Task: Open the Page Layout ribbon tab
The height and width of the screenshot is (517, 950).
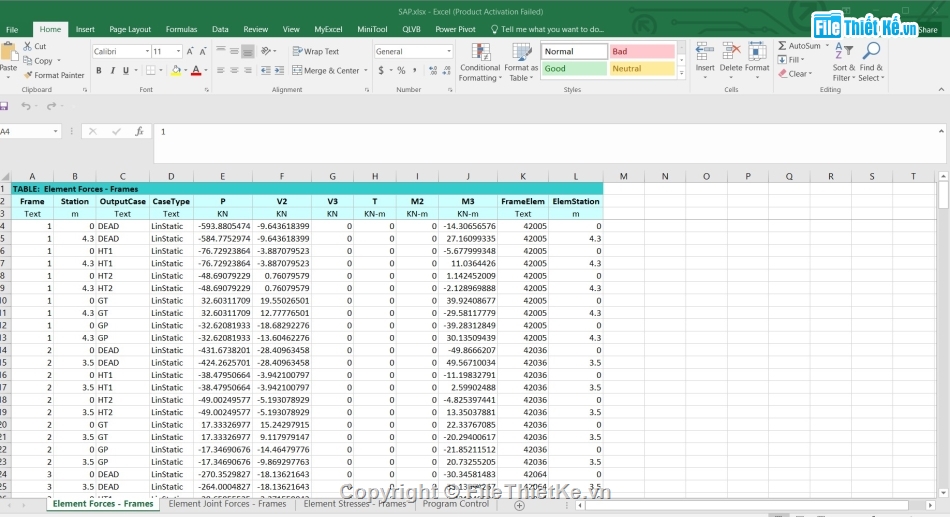Action: coord(130,29)
